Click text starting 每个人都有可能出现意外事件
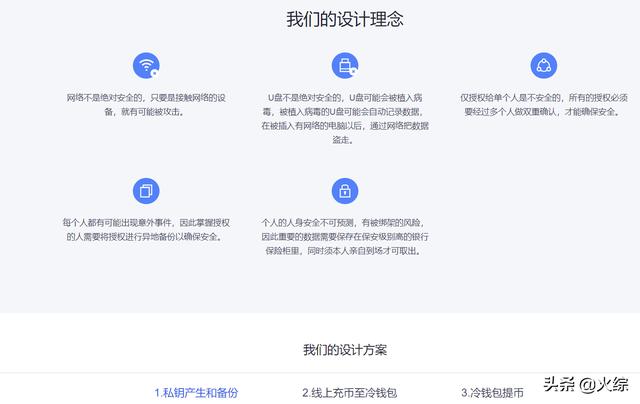This screenshot has width=640, height=404. point(146,229)
